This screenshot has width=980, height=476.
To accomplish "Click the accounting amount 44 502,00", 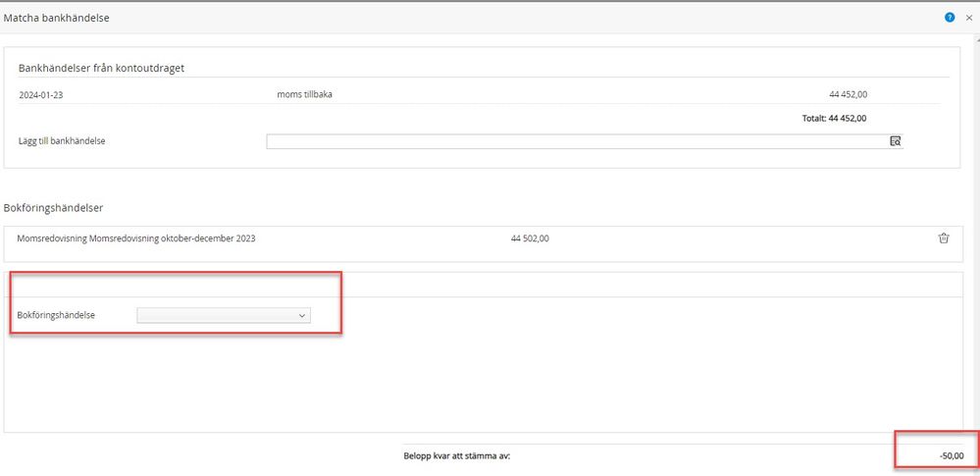I will pyautogui.click(x=530, y=238).
